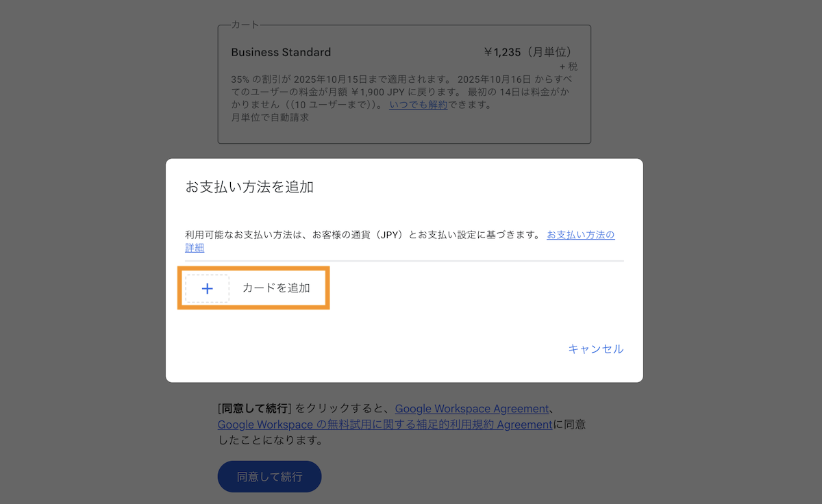Click the したことになります closing text
The width and height of the screenshot is (822, 504).
click(270, 440)
